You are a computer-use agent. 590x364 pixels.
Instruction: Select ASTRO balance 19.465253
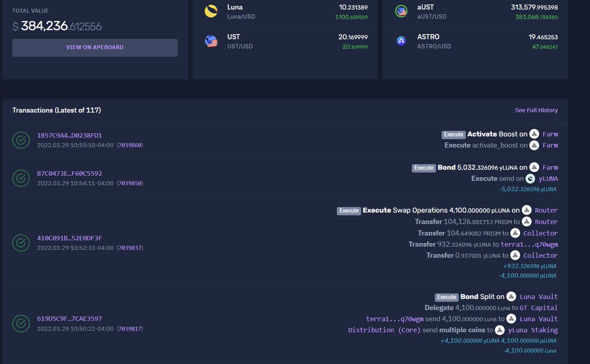[x=543, y=37]
